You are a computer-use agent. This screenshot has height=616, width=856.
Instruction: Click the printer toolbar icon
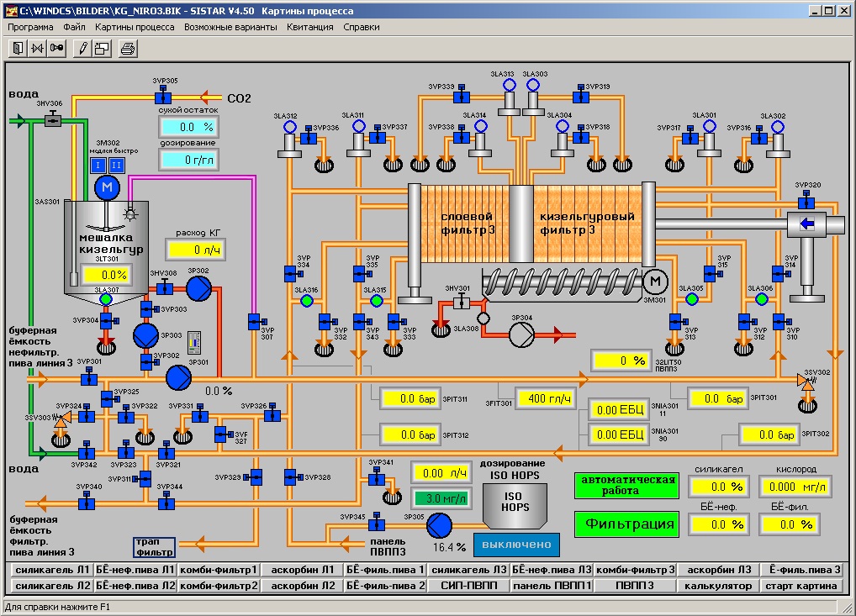[128, 49]
